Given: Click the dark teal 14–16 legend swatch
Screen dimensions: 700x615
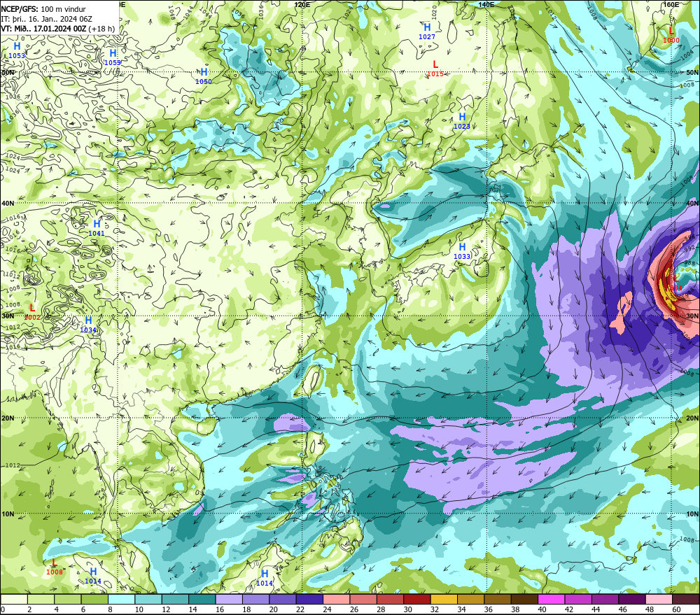Looking at the screenshot, I should pos(202,599).
